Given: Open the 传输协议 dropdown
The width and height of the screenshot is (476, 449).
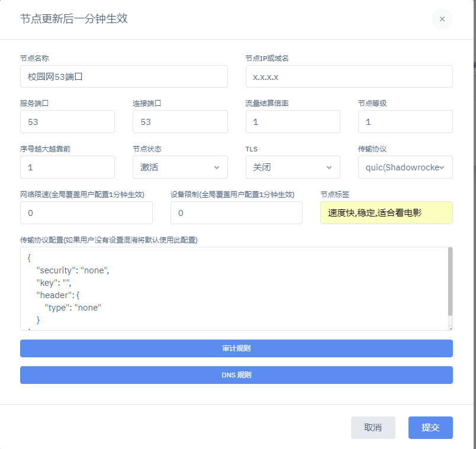Looking at the screenshot, I should tap(405, 167).
